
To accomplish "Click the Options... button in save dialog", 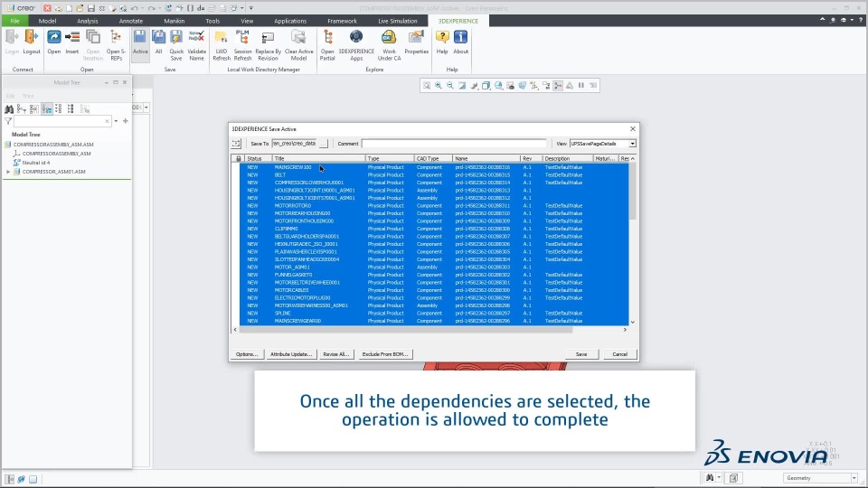I will 246,354.
